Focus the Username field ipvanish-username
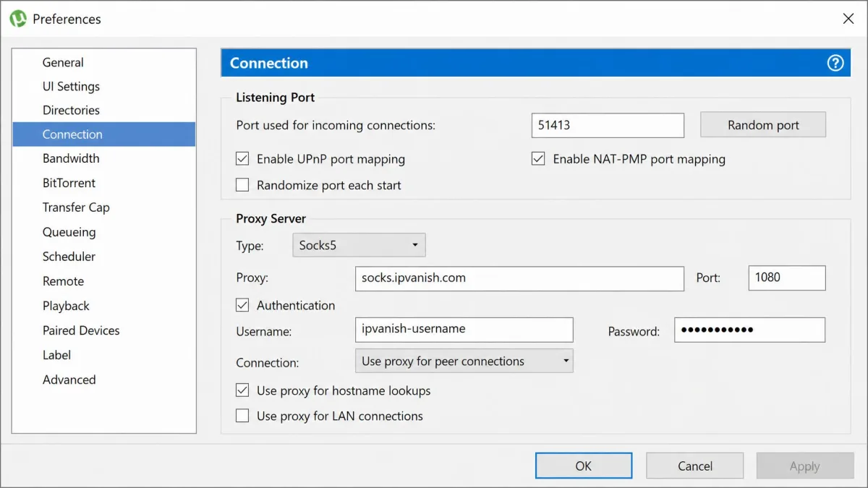This screenshot has height=488, width=868. point(464,330)
